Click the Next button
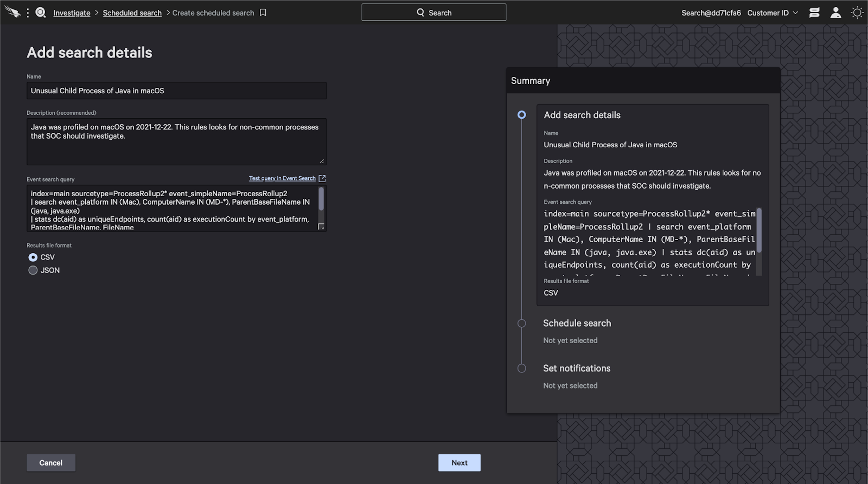Viewport: 868px width, 484px height. coord(459,463)
